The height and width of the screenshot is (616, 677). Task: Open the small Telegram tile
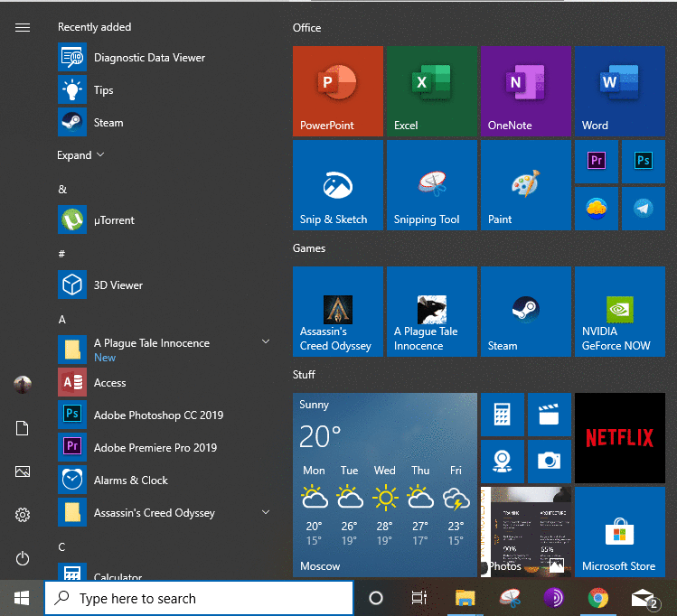pyautogui.click(x=644, y=209)
